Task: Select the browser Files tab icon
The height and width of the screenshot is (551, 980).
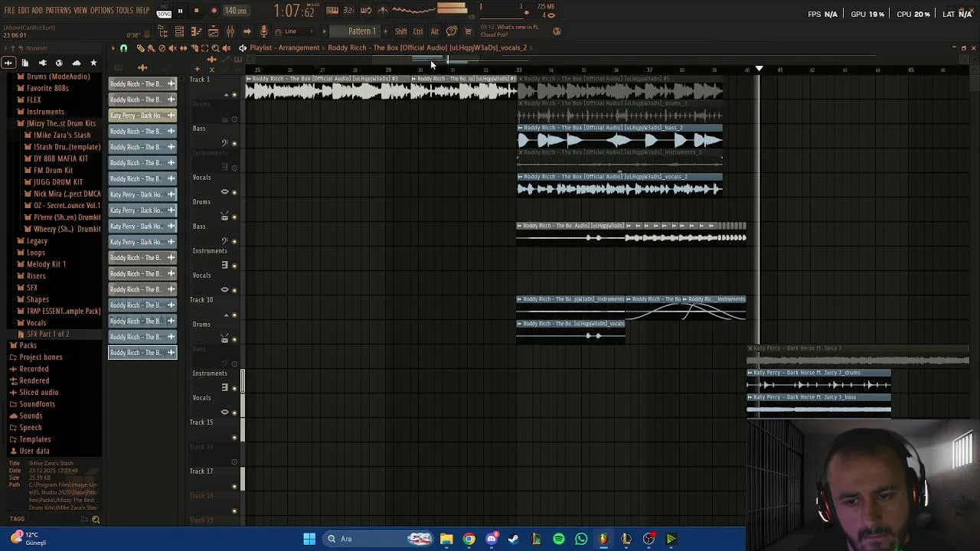Action: click(x=25, y=63)
